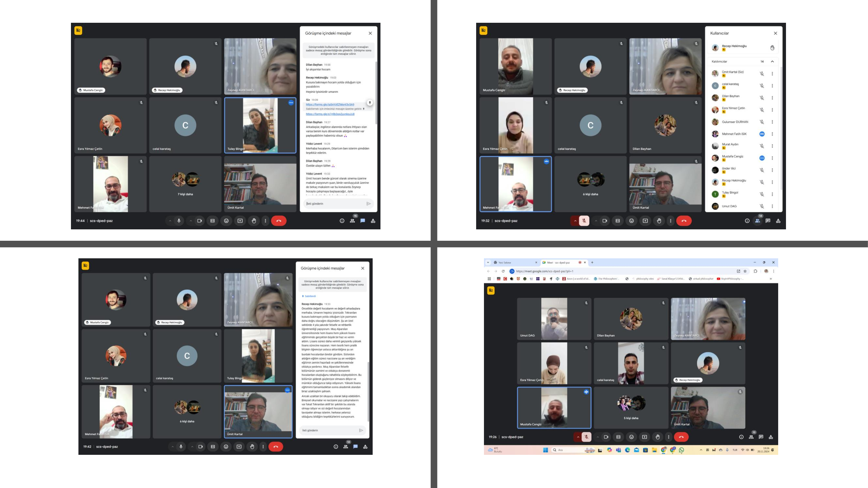The width and height of the screenshot is (868, 488).
Task: Open the Chrome three-dot menu
Action: point(774,271)
